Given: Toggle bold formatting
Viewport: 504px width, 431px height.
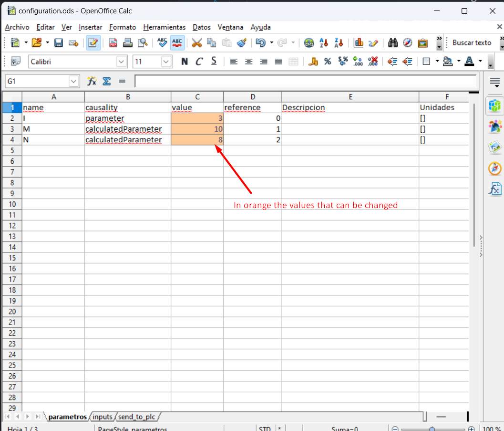Looking at the screenshot, I should [x=185, y=61].
